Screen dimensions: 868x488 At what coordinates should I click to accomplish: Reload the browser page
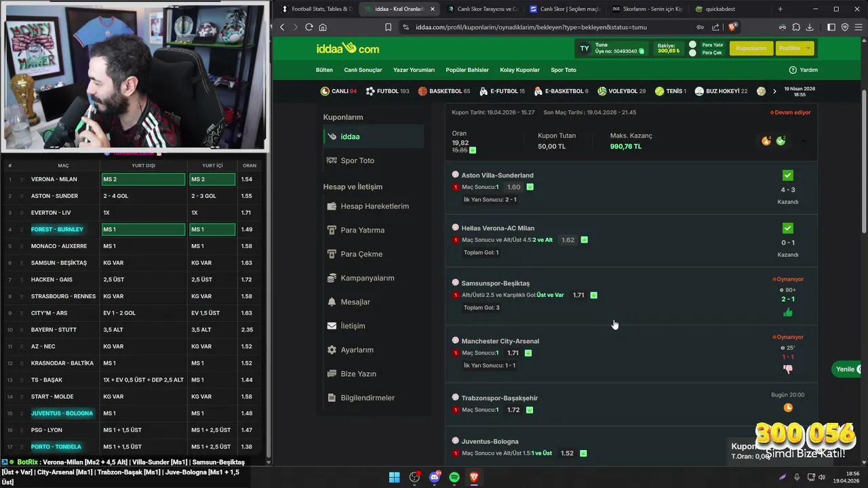[309, 27]
